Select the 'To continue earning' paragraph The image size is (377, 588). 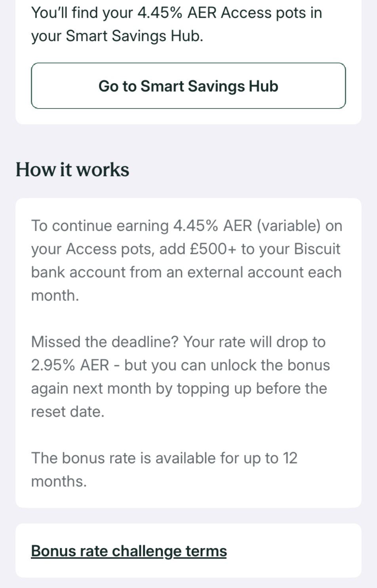186,260
